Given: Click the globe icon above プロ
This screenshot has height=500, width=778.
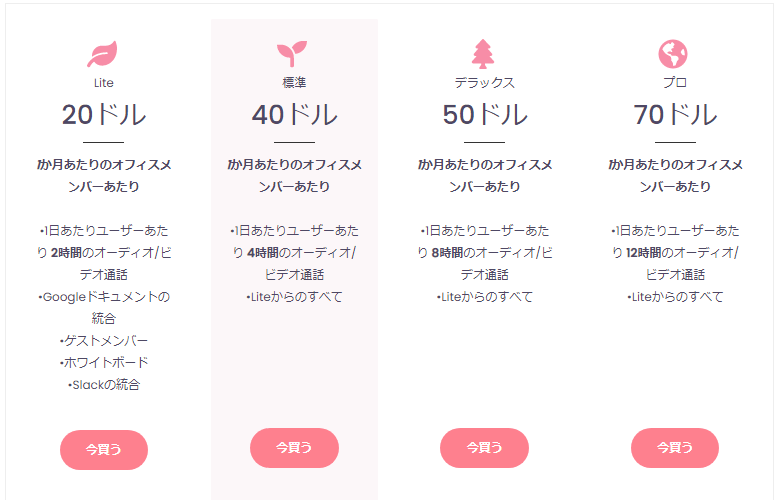Looking at the screenshot, I should click(673, 54).
